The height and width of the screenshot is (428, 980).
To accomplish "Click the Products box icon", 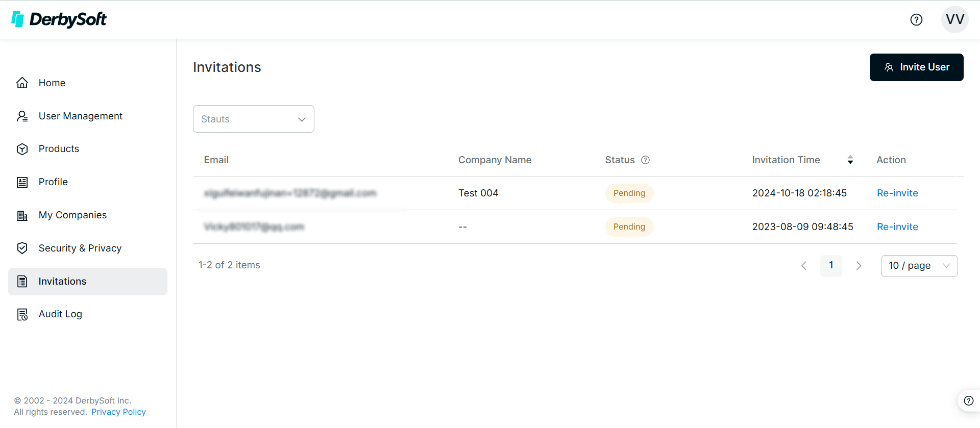I will 22,149.
